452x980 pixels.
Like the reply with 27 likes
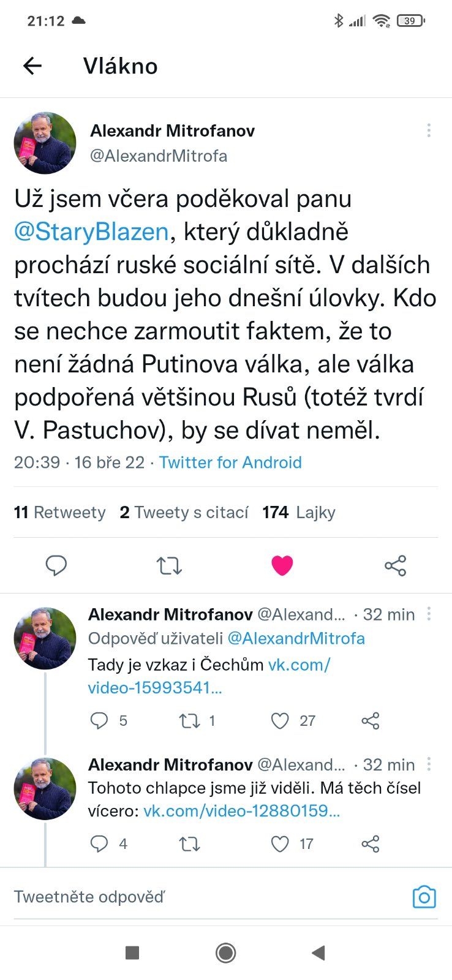280,721
